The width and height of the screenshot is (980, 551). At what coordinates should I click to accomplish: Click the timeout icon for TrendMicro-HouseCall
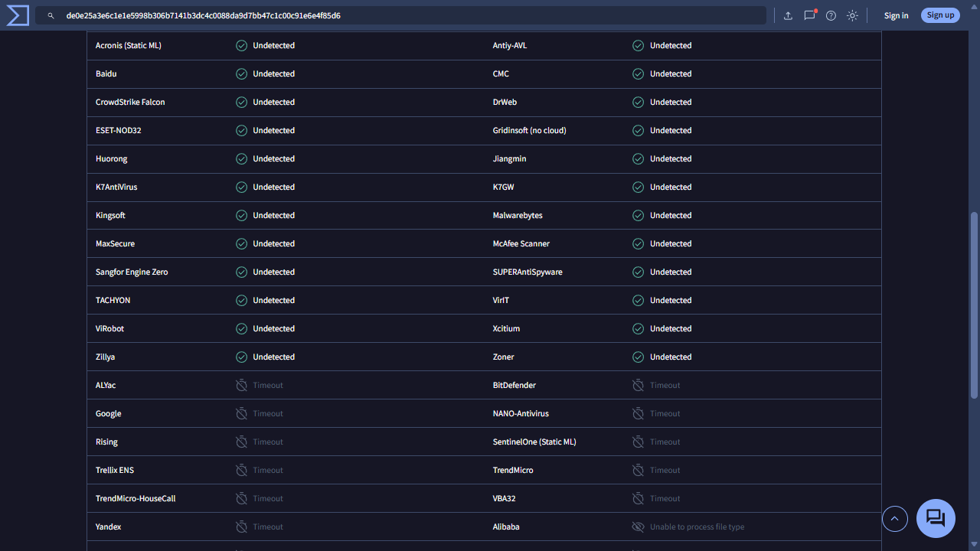coord(241,499)
